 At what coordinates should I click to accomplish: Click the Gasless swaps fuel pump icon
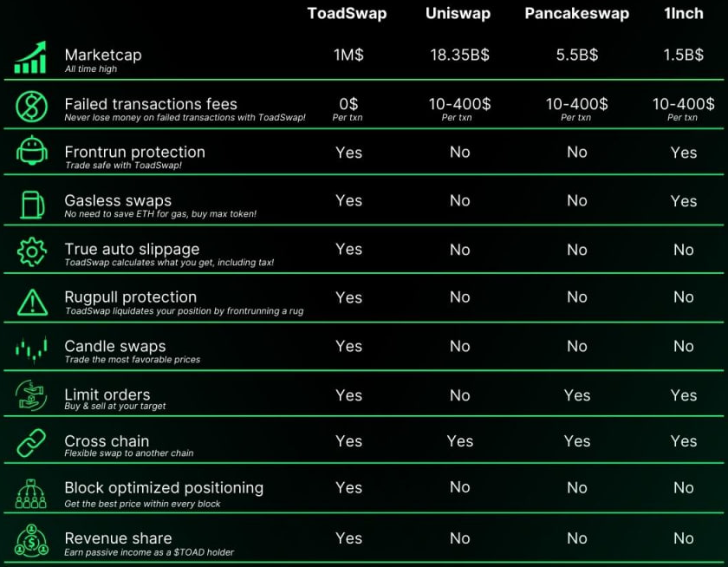click(x=31, y=204)
